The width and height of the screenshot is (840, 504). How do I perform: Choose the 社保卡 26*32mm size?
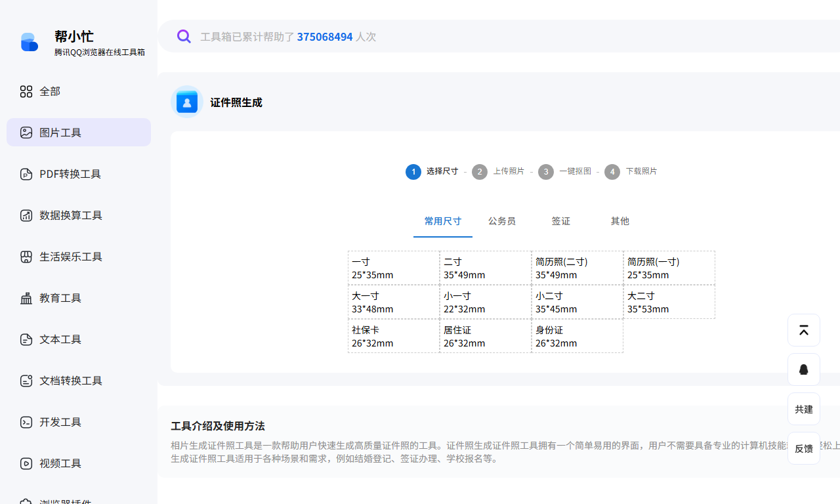point(394,336)
